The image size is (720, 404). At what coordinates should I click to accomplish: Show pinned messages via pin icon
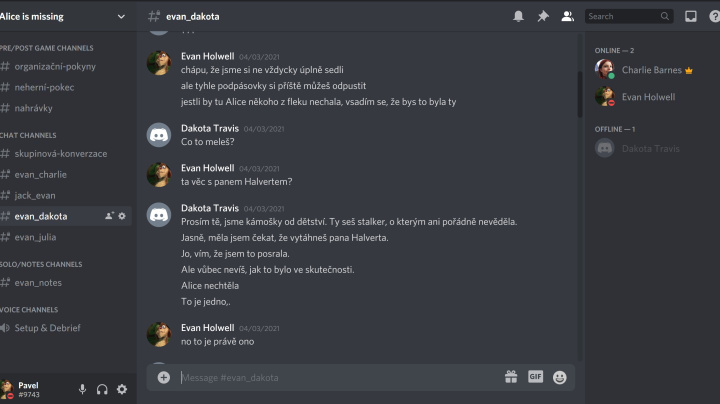[x=543, y=17]
